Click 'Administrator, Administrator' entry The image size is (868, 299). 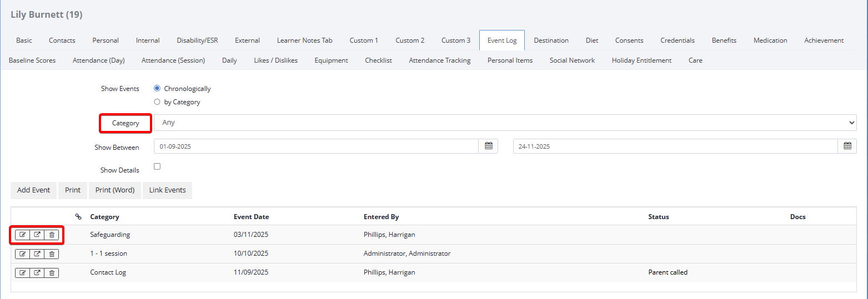(407, 254)
